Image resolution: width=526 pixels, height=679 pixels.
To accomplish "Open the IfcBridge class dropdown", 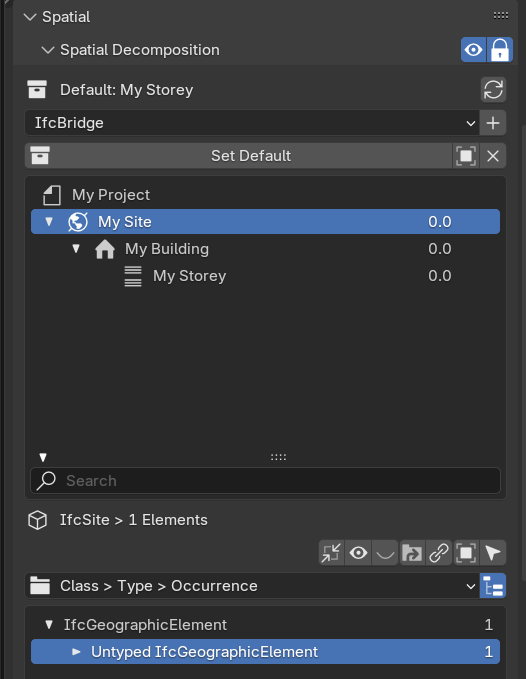I will click(252, 123).
